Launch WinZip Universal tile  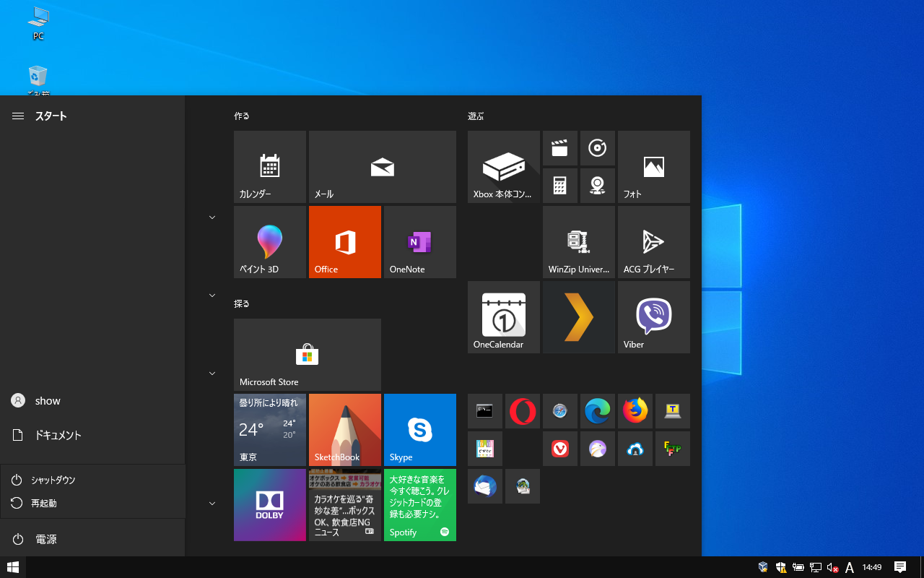(579, 242)
